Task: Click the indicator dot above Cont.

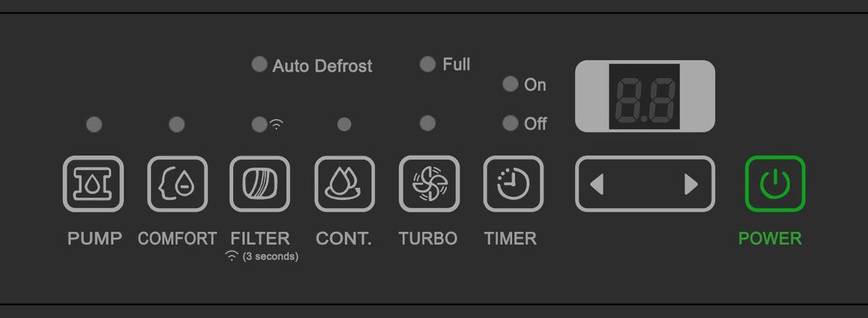Action: tap(344, 124)
